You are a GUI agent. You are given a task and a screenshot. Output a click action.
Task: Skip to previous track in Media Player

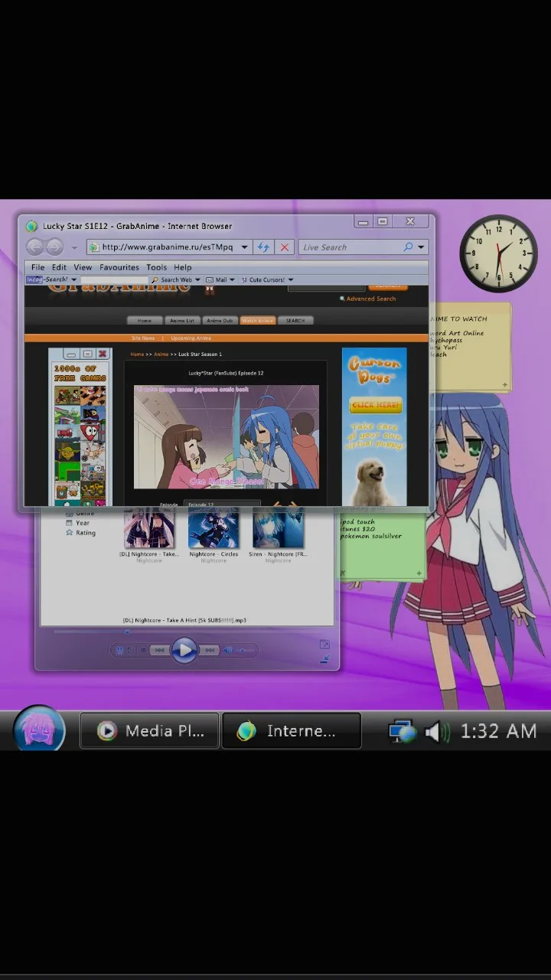click(159, 651)
